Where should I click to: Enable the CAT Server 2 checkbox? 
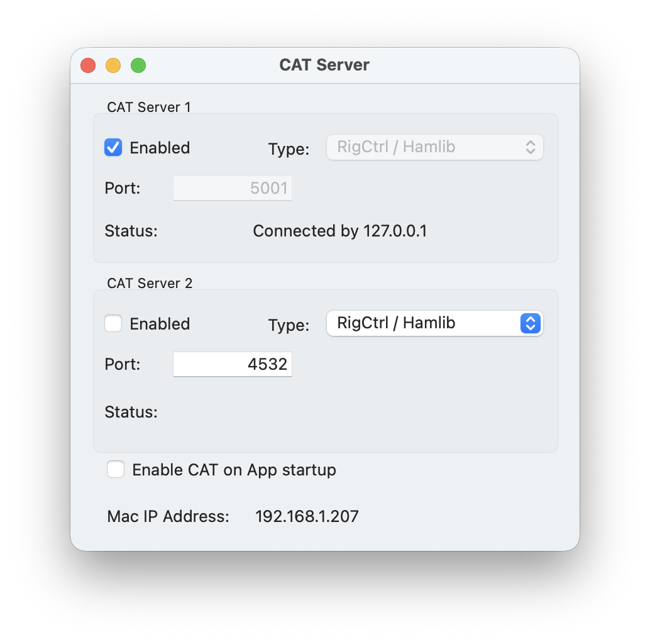(x=113, y=324)
